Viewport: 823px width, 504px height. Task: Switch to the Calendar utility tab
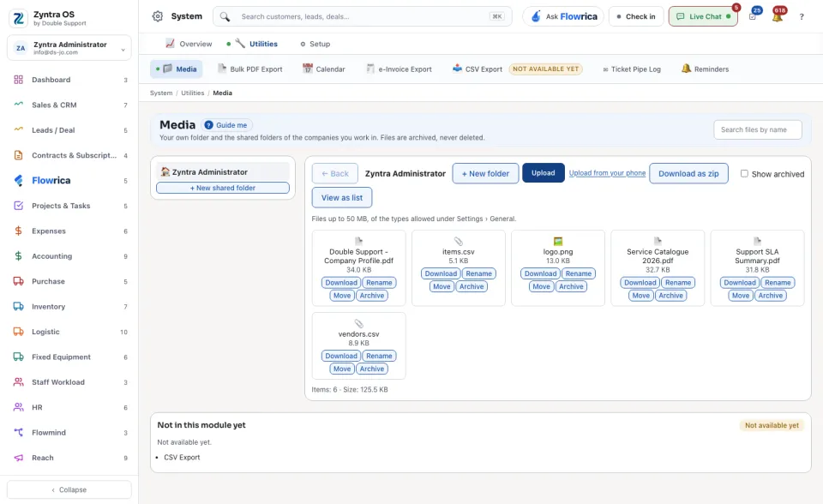[x=324, y=69]
